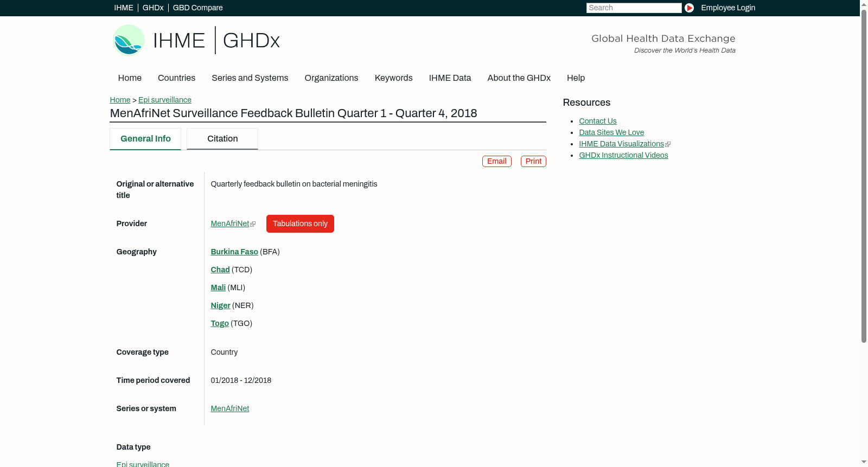Click the external link icon beside MenAfriNet provider
868x467 pixels.
tap(253, 224)
